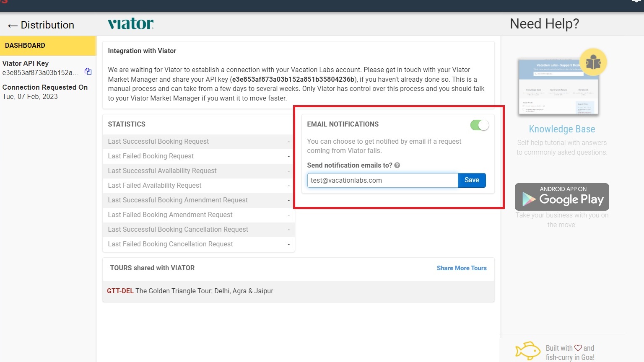Click the Share More Tours link
The image size is (644, 362).
(x=461, y=268)
